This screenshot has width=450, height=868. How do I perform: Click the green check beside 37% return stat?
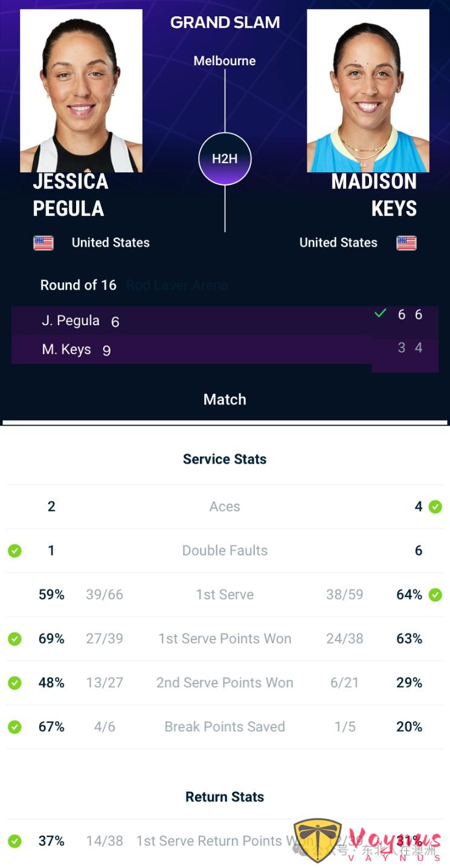(14, 841)
